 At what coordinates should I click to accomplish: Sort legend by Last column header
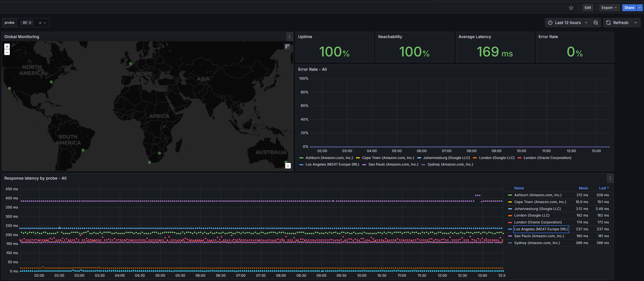point(603,188)
